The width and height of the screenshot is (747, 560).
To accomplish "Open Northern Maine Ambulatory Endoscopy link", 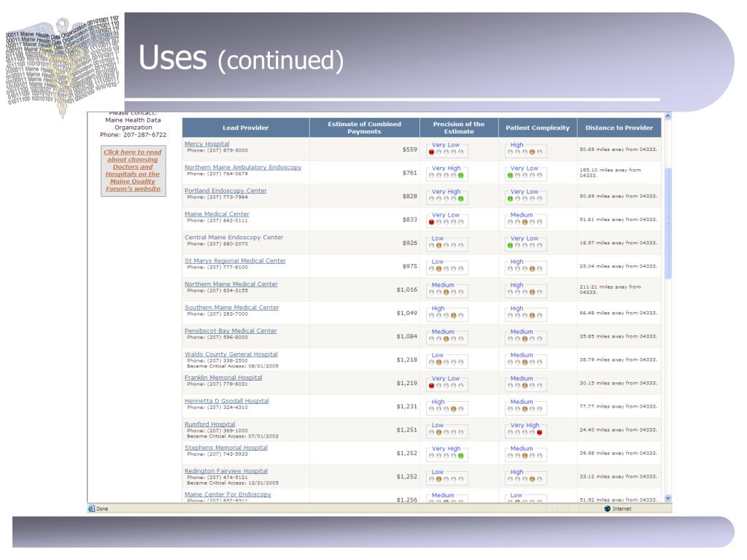I will (x=243, y=167).
